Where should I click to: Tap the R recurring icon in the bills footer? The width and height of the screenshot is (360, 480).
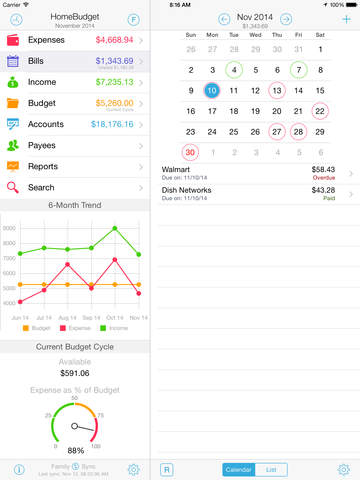tap(167, 470)
